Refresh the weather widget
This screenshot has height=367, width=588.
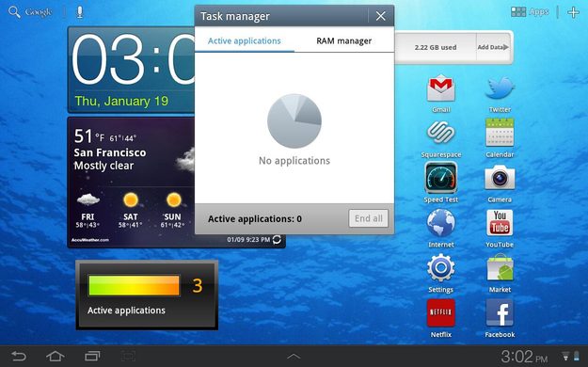(278, 239)
